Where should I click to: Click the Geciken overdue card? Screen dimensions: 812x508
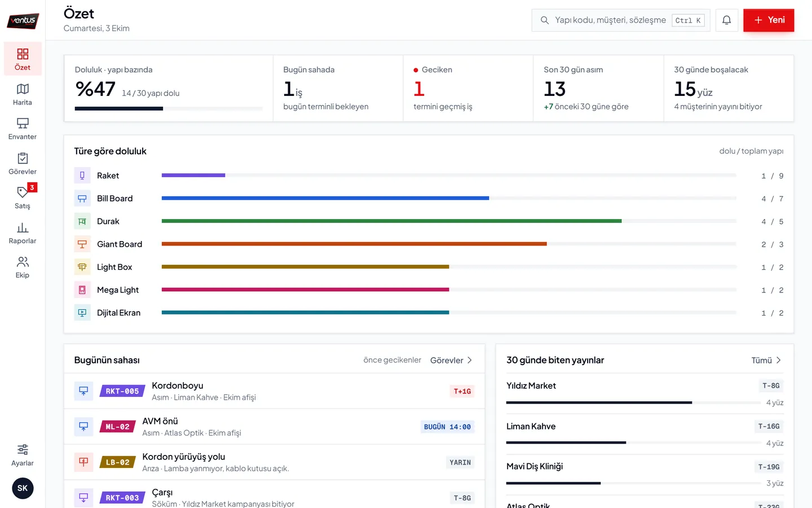(468, 88)
